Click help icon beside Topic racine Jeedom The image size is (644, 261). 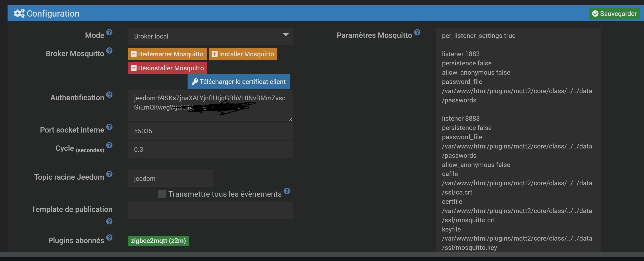pyautogui.click(x=109, y=174)
